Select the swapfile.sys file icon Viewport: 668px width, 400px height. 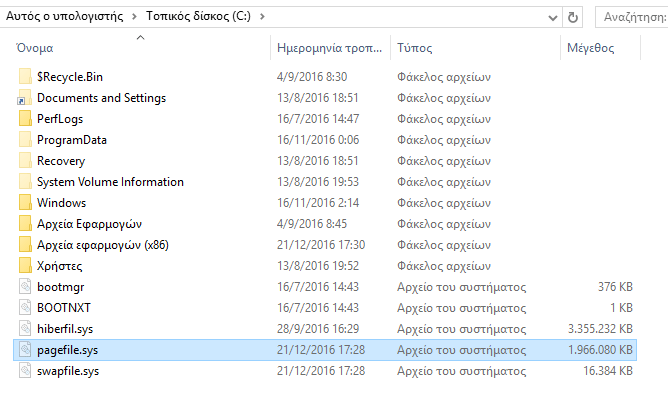click(25, 371)
